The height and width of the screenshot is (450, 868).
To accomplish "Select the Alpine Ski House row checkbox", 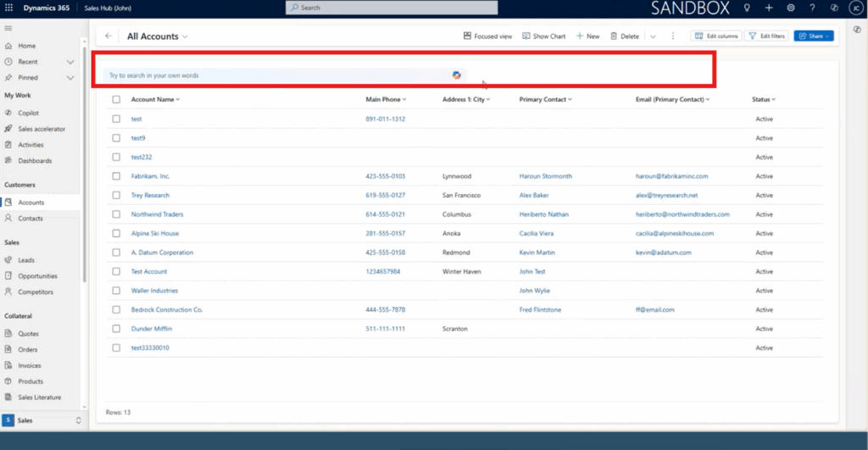I will [116, 234].
